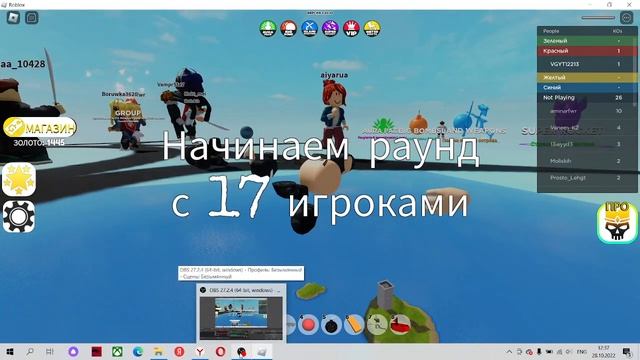Viewport: 640px width, 360px height.
Task: Open the Roblox taskbar icon
Action: click(262, 351)
